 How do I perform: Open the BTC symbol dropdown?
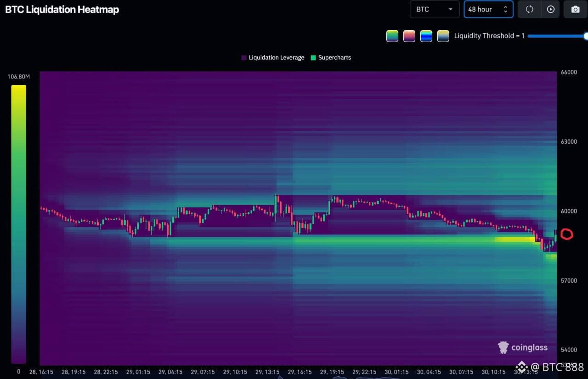pos(435,9)
